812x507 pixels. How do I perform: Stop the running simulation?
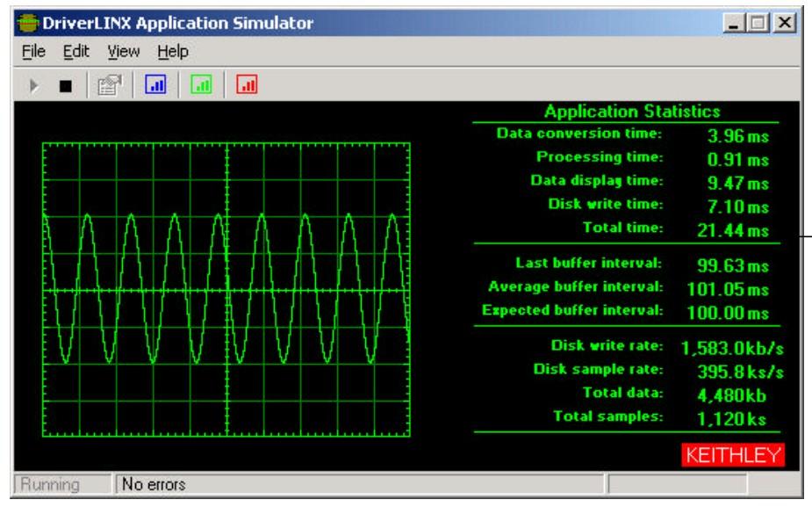(x=65, y=85)
